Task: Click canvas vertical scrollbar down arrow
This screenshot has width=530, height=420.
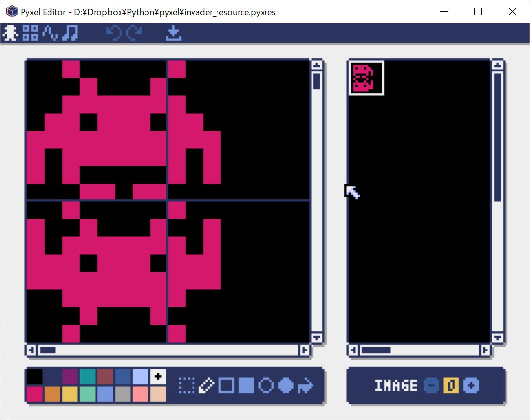Action: tap(317, 338)
